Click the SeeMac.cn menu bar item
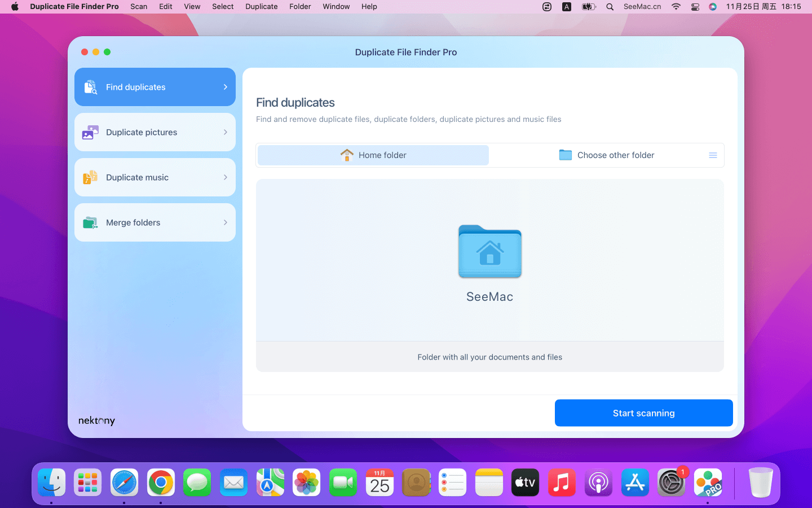This screenshot has width=812, height=508. pyautogui.click(x=642, y=7)
